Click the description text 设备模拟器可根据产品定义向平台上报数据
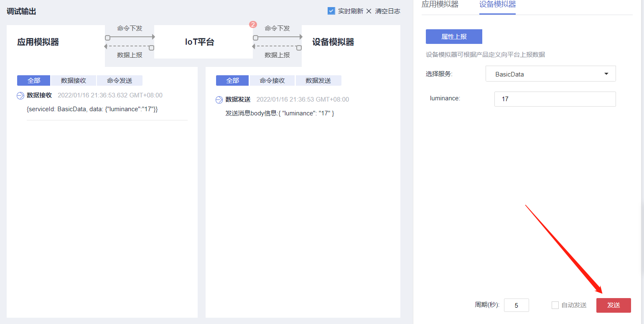The image size is (644, 324). (485, 55)
